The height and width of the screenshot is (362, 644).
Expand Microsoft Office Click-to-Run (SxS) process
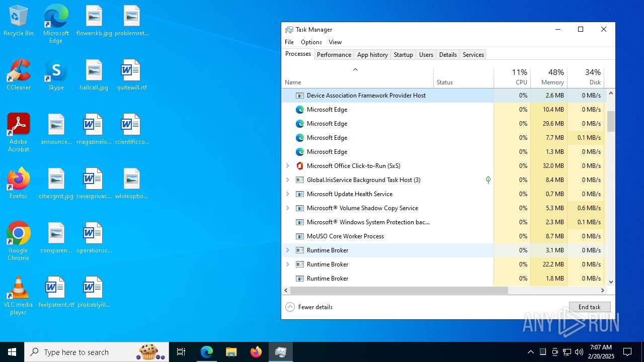288,166
